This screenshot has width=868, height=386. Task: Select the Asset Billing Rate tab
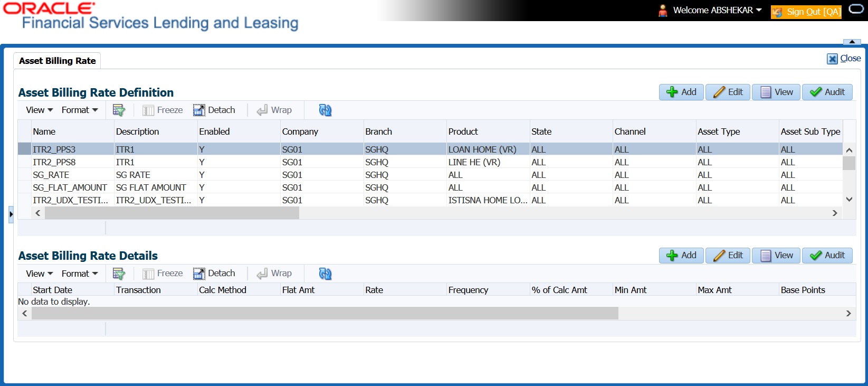[57, 61]
